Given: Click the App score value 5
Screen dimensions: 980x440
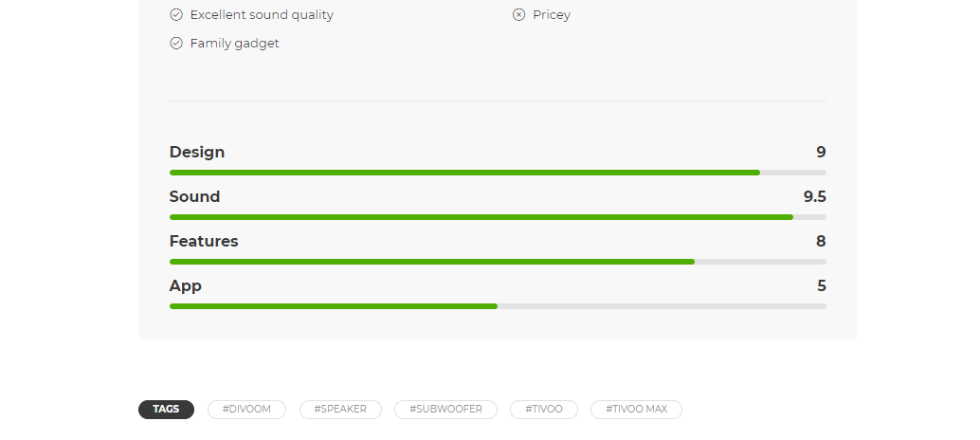Looking at the screenshot, I should (x=821, y=286).
